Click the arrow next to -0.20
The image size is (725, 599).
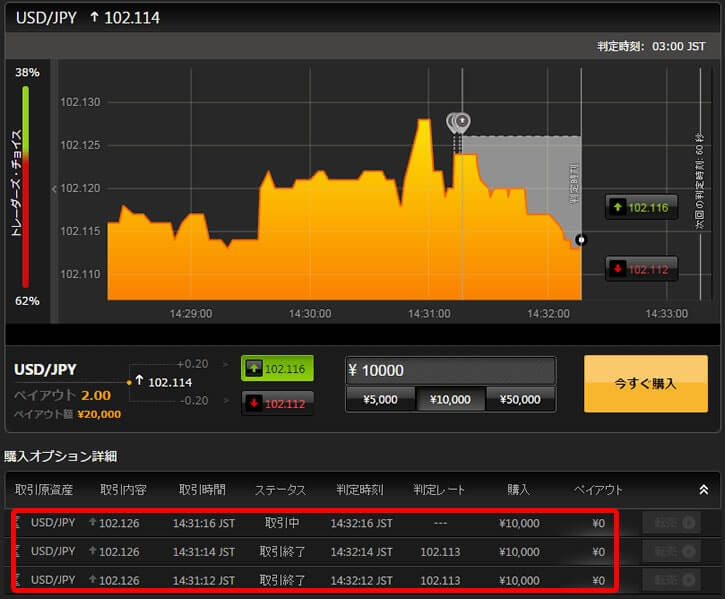[x=226, y=401]
